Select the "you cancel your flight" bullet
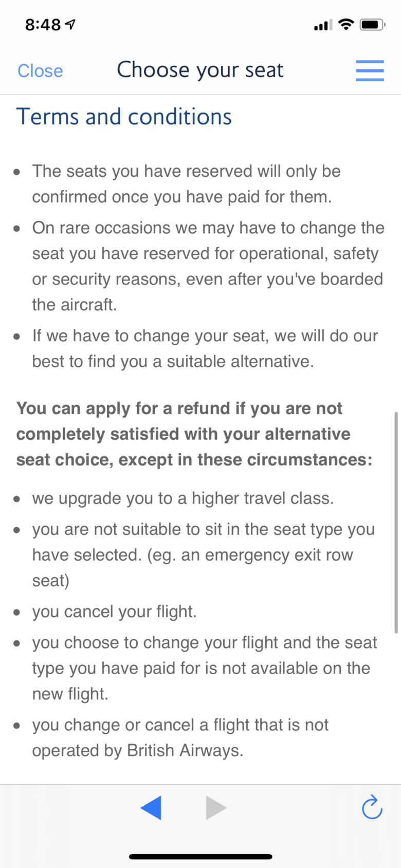401x868 pixels. point(114,612)
